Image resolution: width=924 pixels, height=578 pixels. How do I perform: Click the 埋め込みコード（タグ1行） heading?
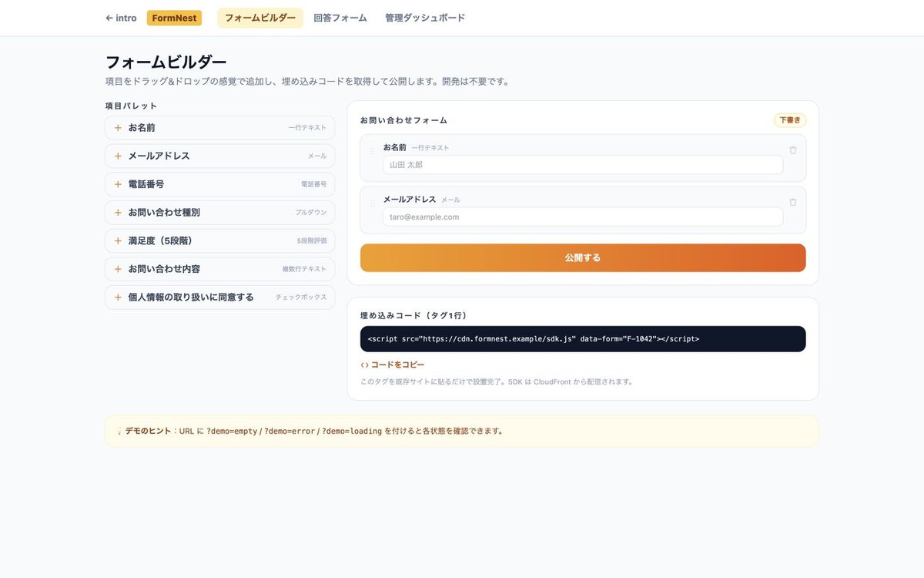click(x=413, y=316)
